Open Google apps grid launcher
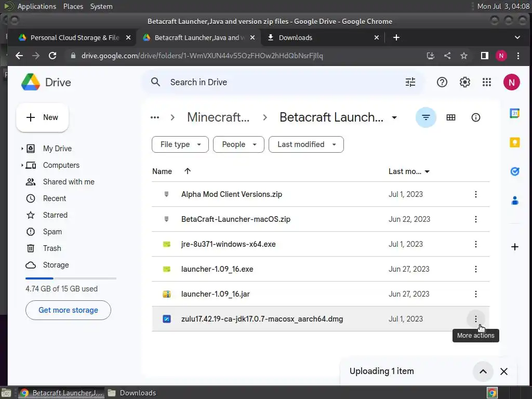Screen dimensions: 532x399 pyautogui.click(x=487, y=82)
